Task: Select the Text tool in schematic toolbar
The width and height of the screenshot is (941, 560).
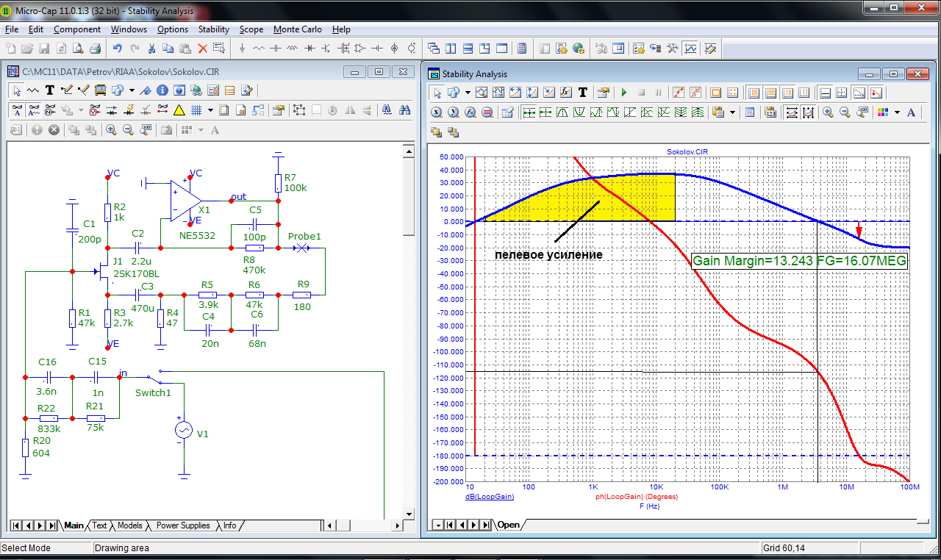Action: pyautogui.click(x=49, y=90)
